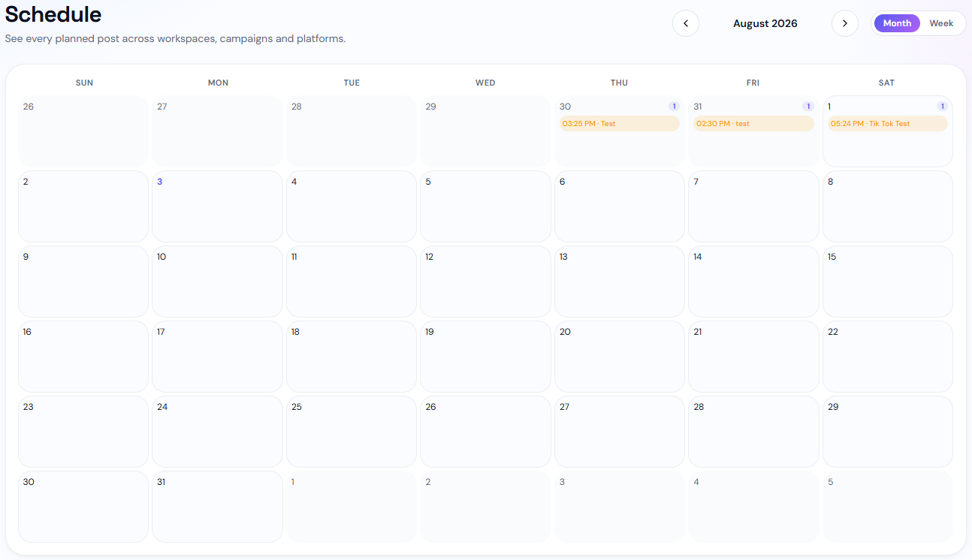Viewport: 972px width, 560px height.
Task: Select the Wednesday July 29 day cell
Action: (x=486, y=131)
